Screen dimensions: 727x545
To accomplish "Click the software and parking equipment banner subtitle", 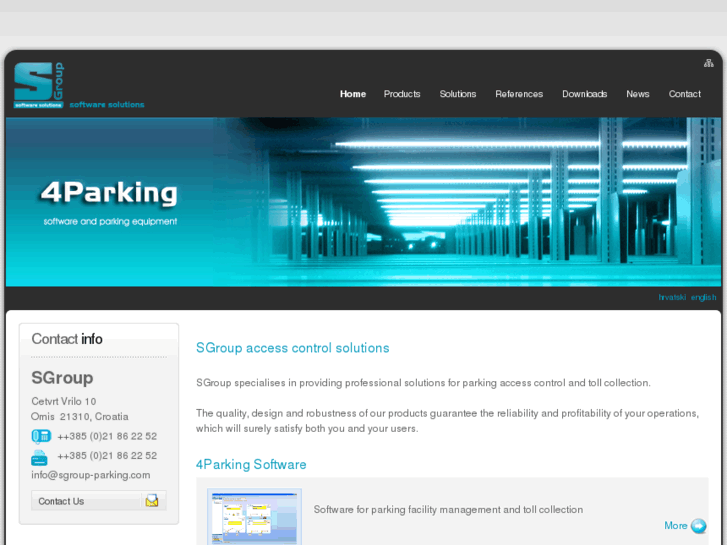I will click(x=110, y=222).
